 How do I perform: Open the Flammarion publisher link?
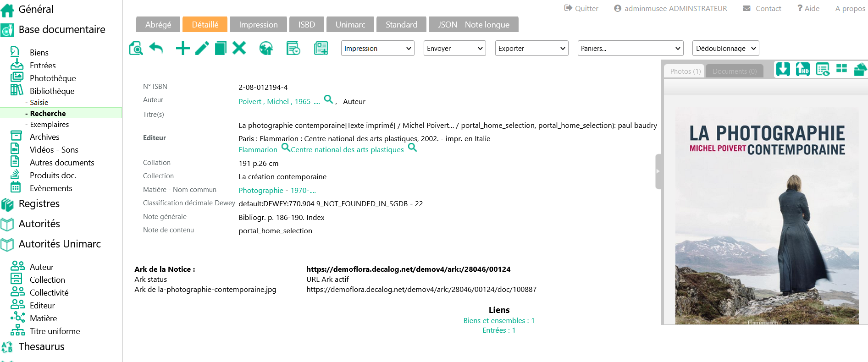(x=258, y=149)
